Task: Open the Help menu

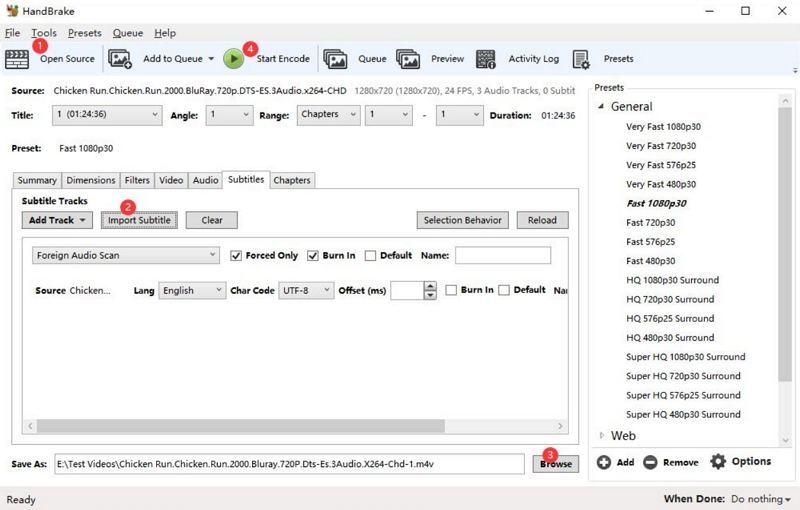Action: point(165,33)
